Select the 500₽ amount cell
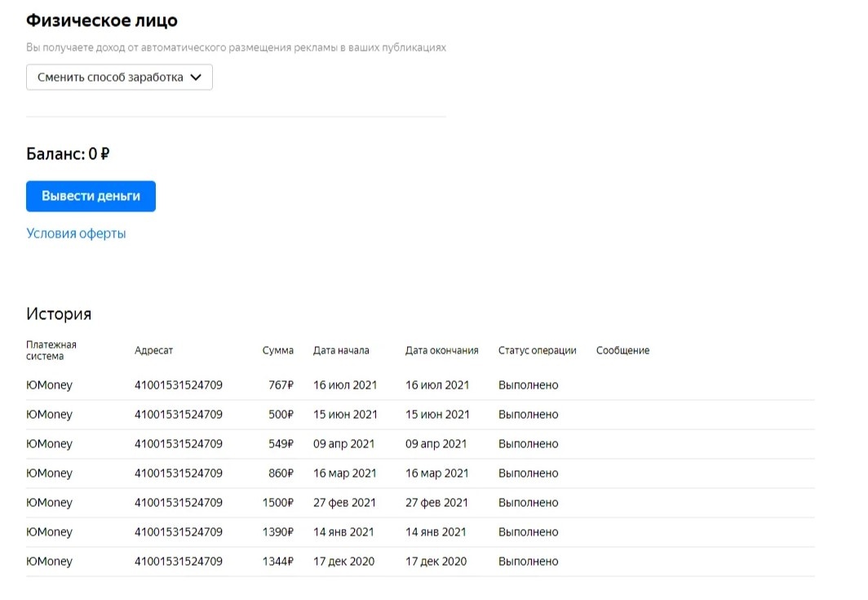 click(281, 415)
